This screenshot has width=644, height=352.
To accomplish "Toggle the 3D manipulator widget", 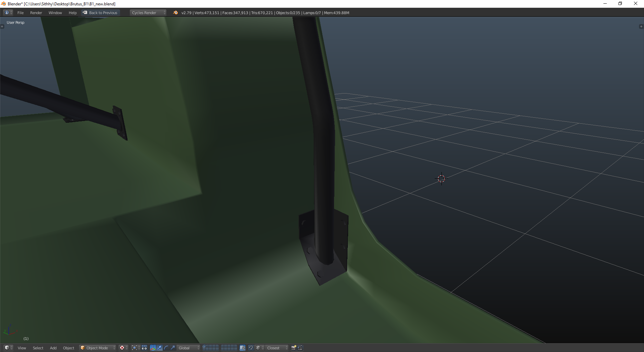I will tap(153, 348).
